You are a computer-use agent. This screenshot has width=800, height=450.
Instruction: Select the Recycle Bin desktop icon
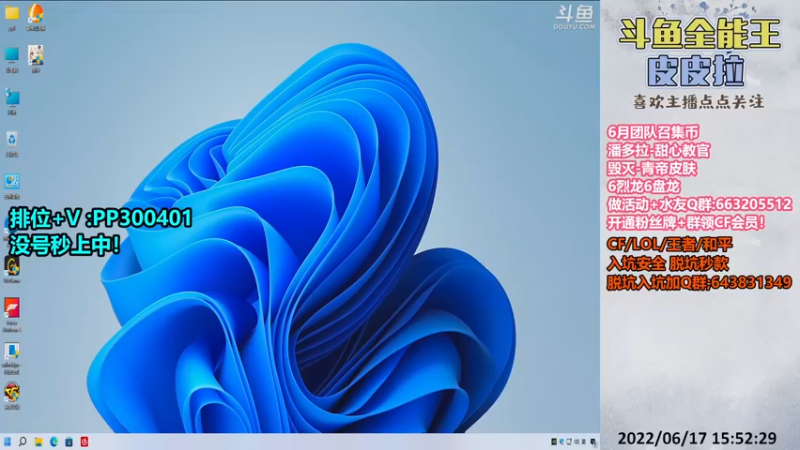(x=12, y=139)
